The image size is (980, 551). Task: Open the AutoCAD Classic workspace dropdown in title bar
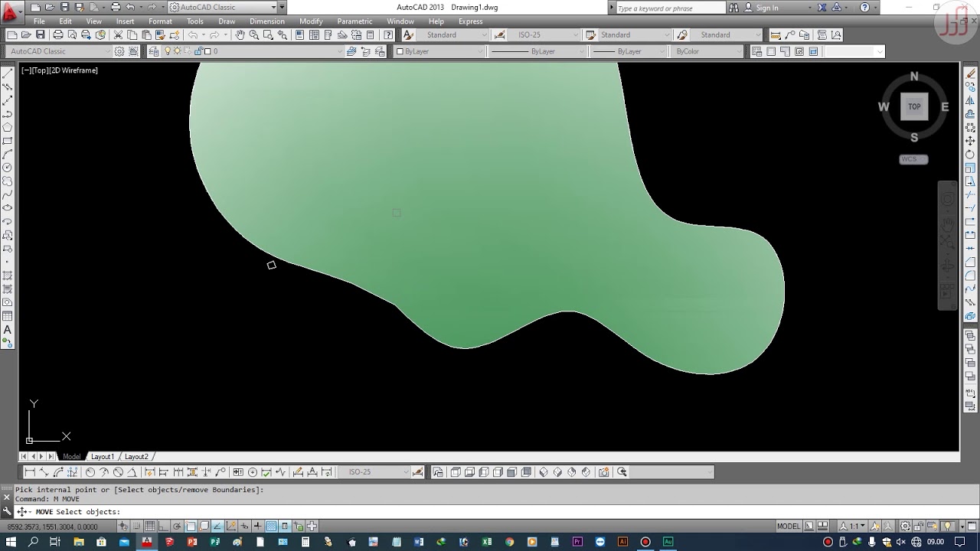pyautogui.click(x=223, y=7)
